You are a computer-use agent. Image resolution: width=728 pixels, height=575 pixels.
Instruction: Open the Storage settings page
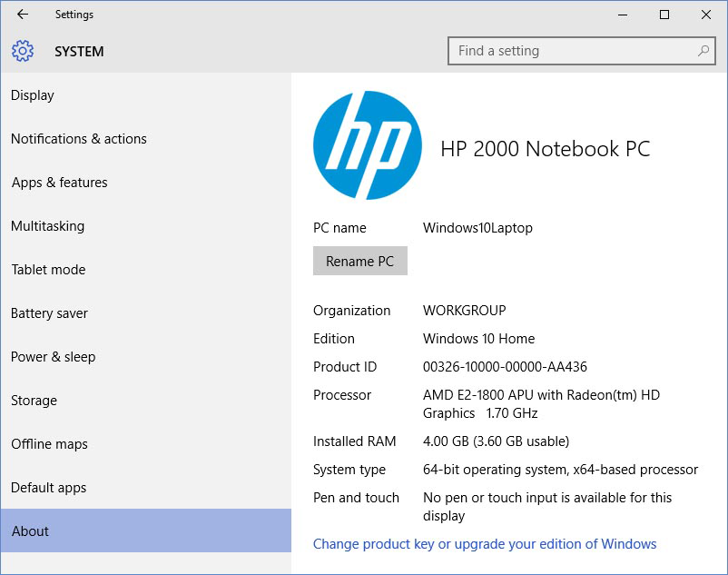[34, 401]
